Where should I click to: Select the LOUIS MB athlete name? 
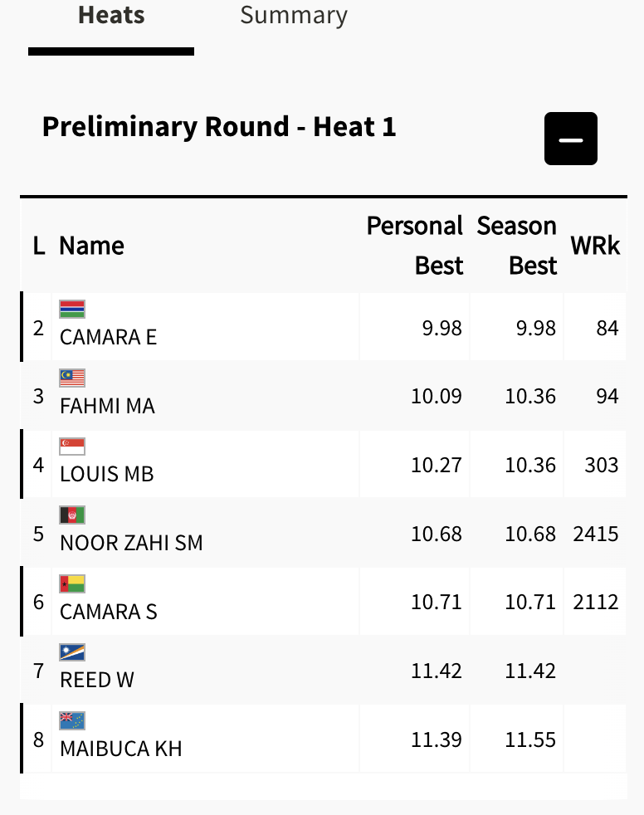coord(106,475)
